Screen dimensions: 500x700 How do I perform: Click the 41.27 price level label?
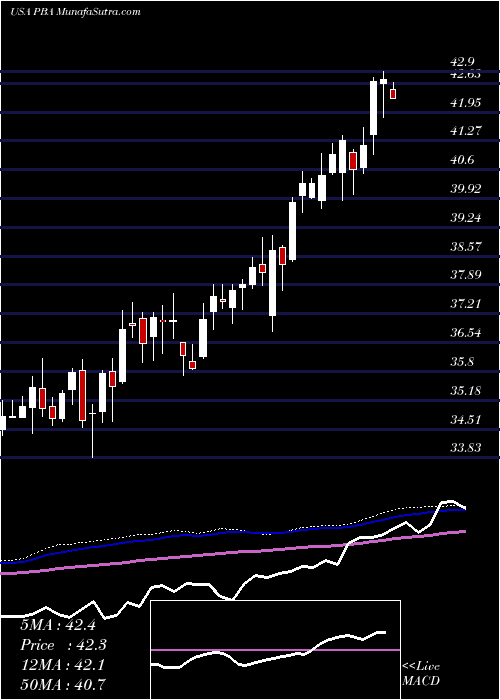pos(466,131)
